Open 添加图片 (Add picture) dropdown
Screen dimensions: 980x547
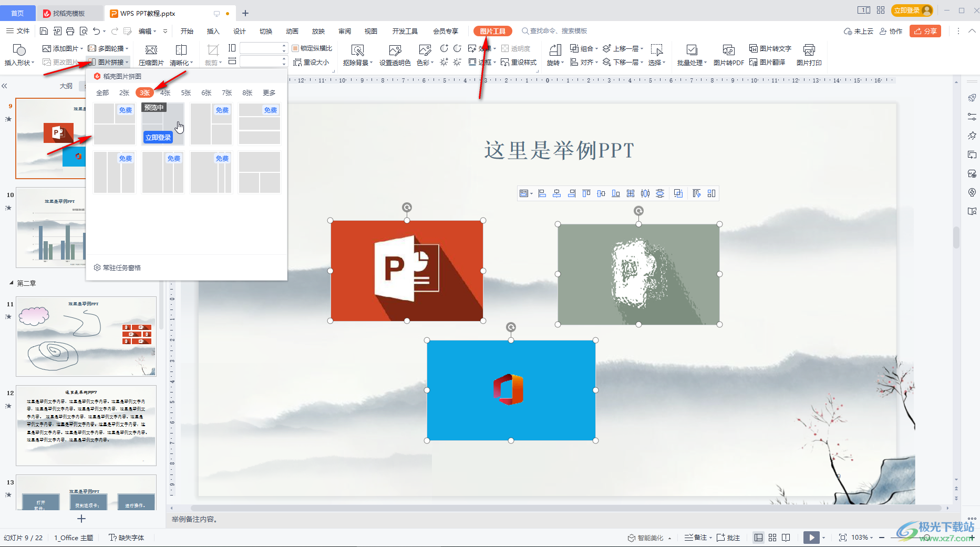point(63,48)
